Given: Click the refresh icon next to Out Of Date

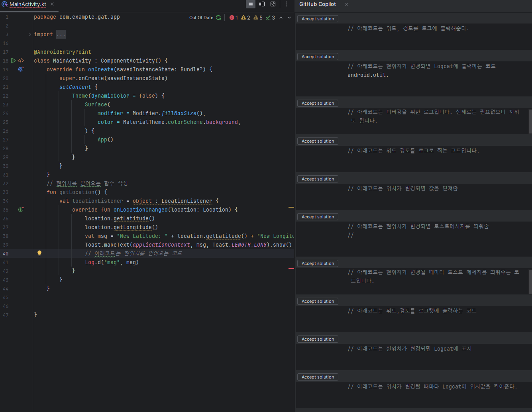Looking at the screenshot, I should [218, 18].
